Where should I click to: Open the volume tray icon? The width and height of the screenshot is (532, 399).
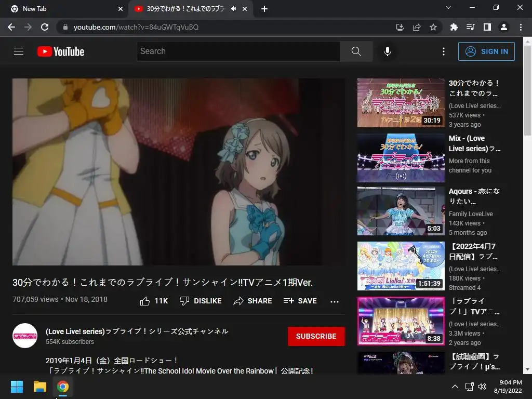click(x=482, y=387)
